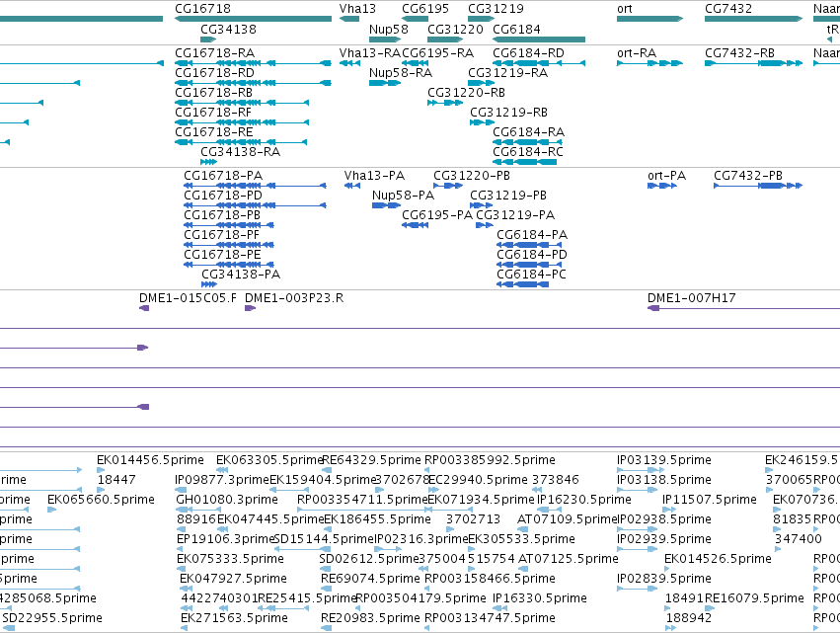The height and width of the screenshot is (633, 840).
Task: Click the CG31219-RB transcript label
Action: click(x=509, y=113)
